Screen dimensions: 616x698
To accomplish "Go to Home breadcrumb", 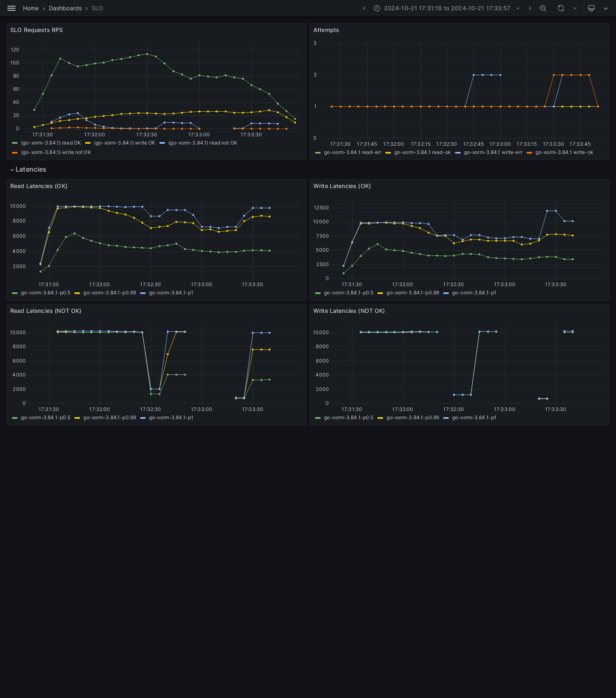I will 31,8.
